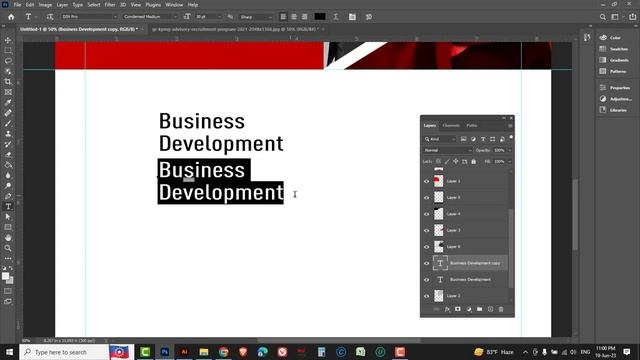Image resolution: width=640 pixels, height=360 pixels.
Task: Toggle lock all layer icon
Action: [x=473, y=162]
